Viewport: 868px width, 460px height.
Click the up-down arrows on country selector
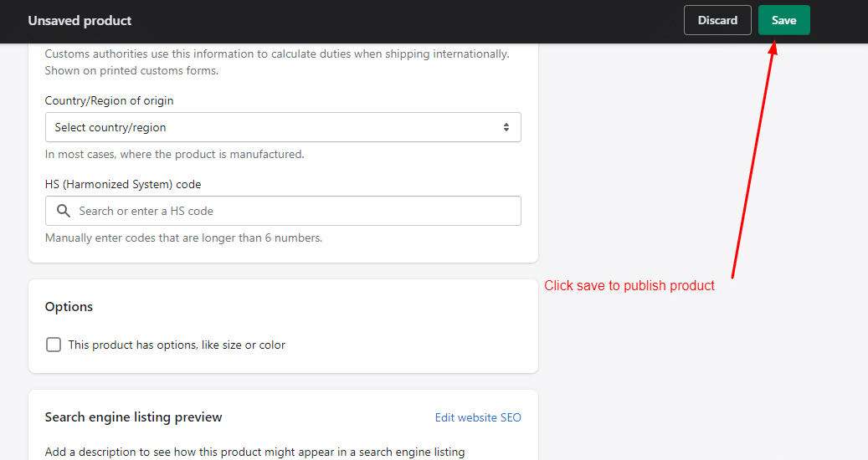click(506, 127)
